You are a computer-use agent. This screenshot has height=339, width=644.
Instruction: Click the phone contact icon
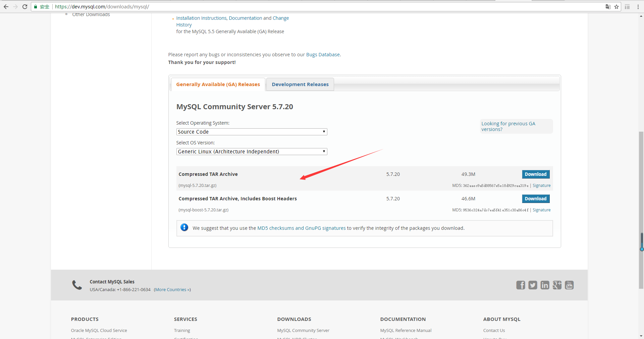tap(77, 285)
